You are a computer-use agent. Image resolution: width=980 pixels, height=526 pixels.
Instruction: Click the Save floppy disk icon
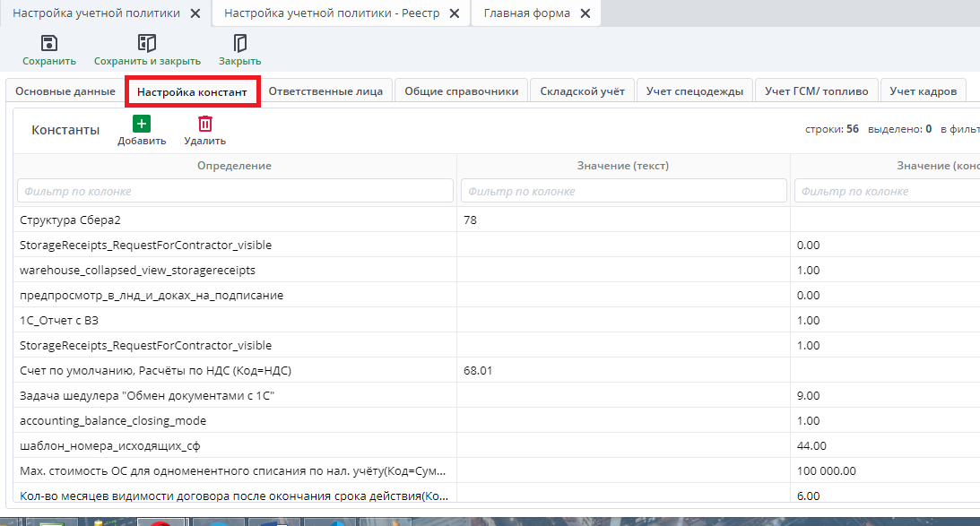(49, 43)
